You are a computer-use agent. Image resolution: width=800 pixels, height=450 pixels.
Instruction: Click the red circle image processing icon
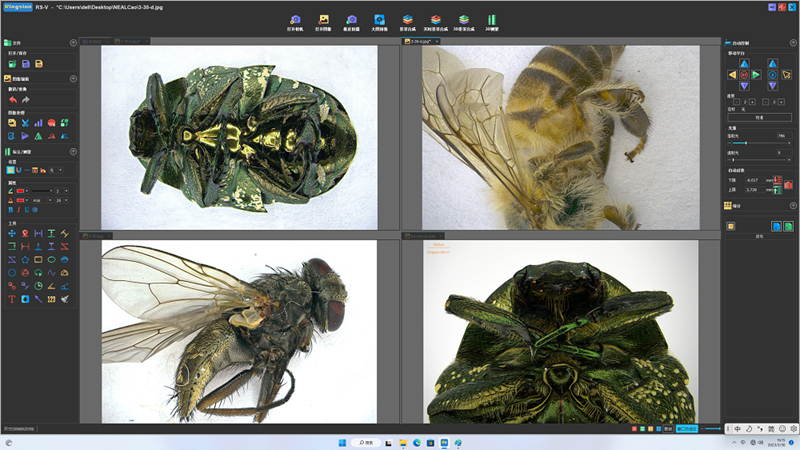coord(52,123)
